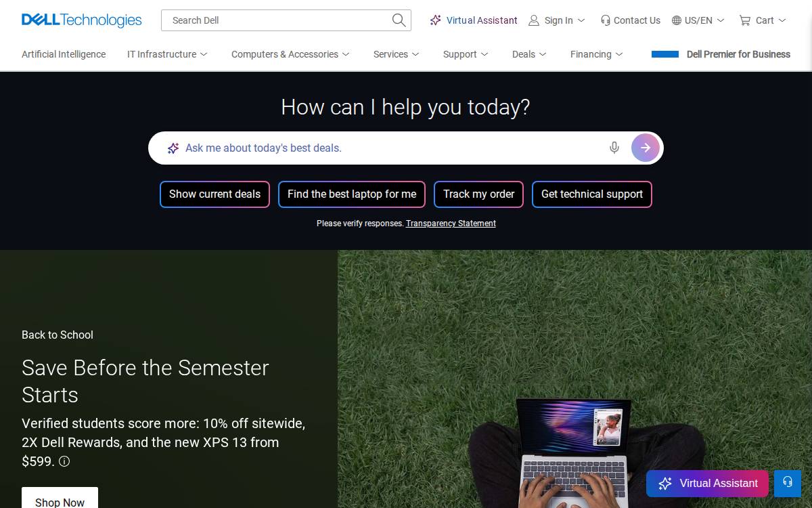Expand the Computers & Accessories menu
The width and height of the screenshot is (812, 508).
290,54
